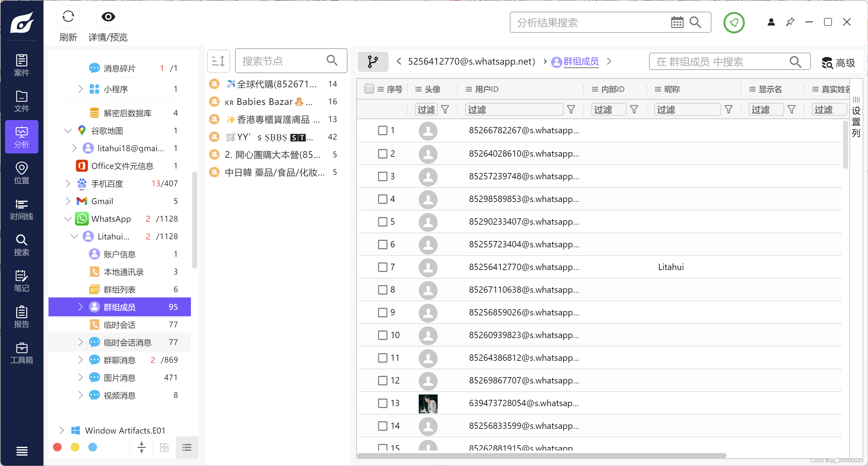Open the 设置列 column settings panel
The height and width of the screenshot is (466, 868).
[856, 118]
